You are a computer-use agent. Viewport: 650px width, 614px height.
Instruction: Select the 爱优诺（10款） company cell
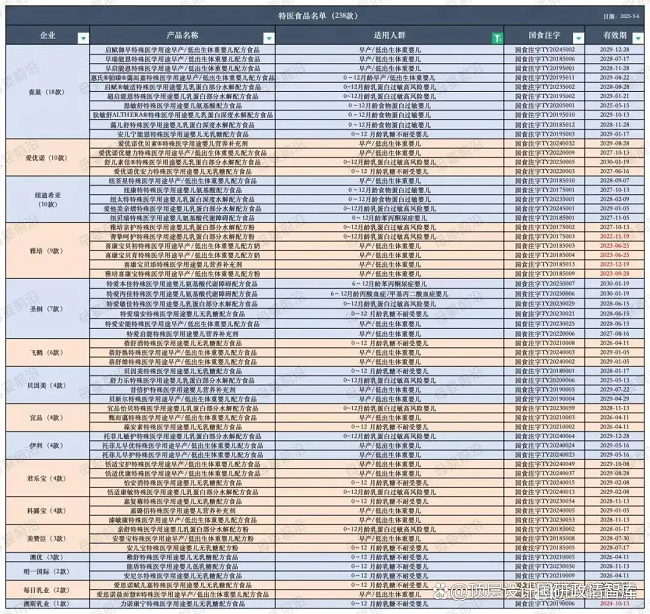point(48,158)
